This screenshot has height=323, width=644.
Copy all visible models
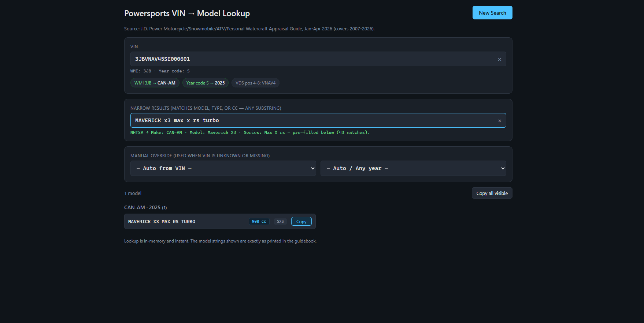[492, 193]
